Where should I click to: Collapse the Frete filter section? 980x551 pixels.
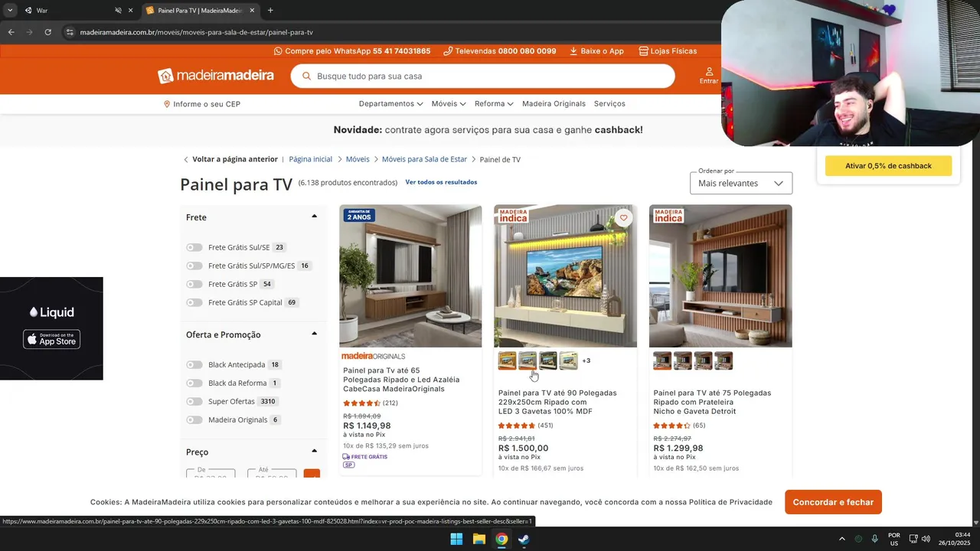click(x=314, y=217)
